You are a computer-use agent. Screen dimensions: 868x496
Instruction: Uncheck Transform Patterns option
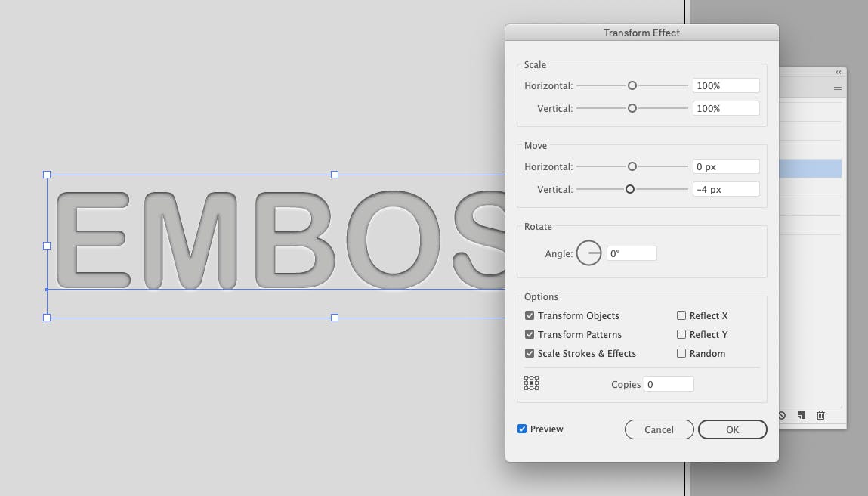coord(529,334)
